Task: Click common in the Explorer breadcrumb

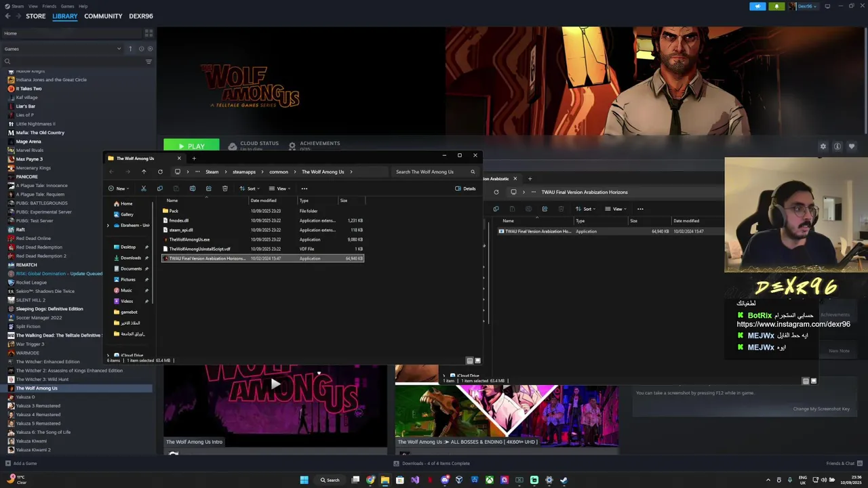Action: (279, 171)
